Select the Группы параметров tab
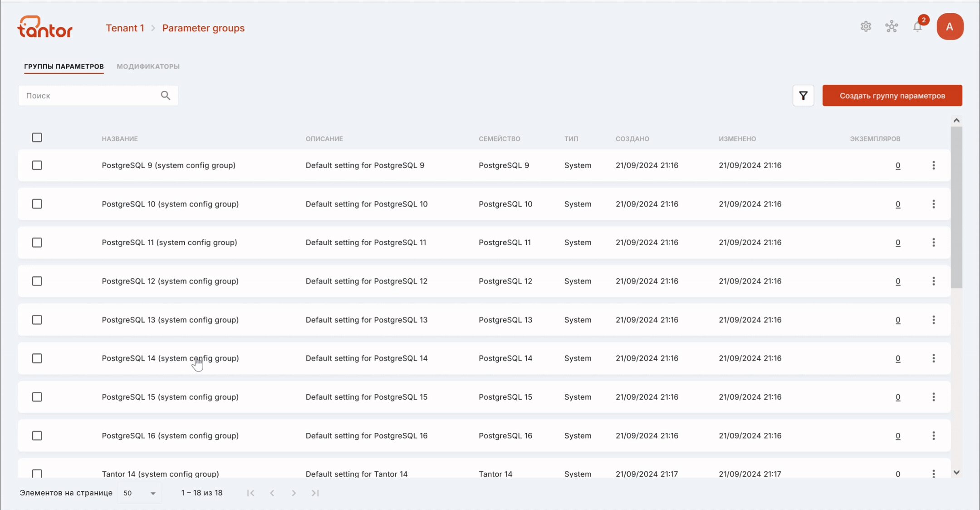The image size is (980, 510). (x=64, y=66)
